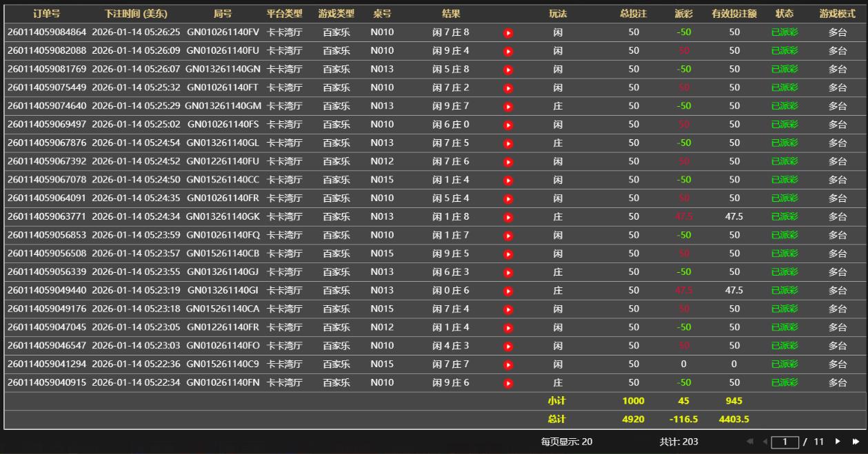Click the 下注时间 (美东) column header
Screen dimensions: 868x454
click(136, 14)
